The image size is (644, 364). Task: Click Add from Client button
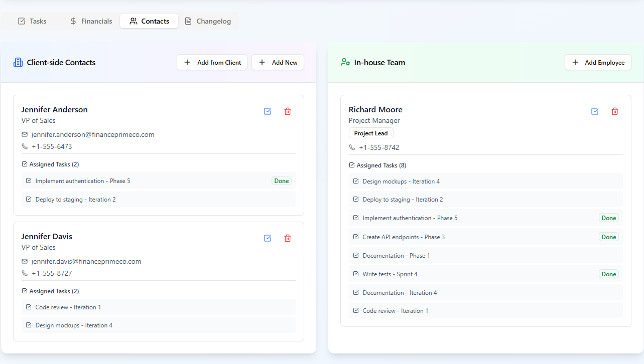click(212, 62)
